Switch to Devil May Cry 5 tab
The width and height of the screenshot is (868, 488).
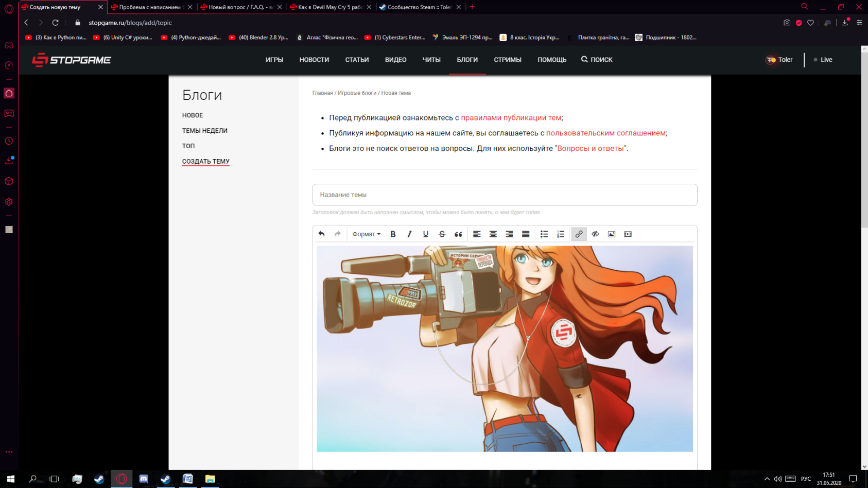click(x=330, y=7)
